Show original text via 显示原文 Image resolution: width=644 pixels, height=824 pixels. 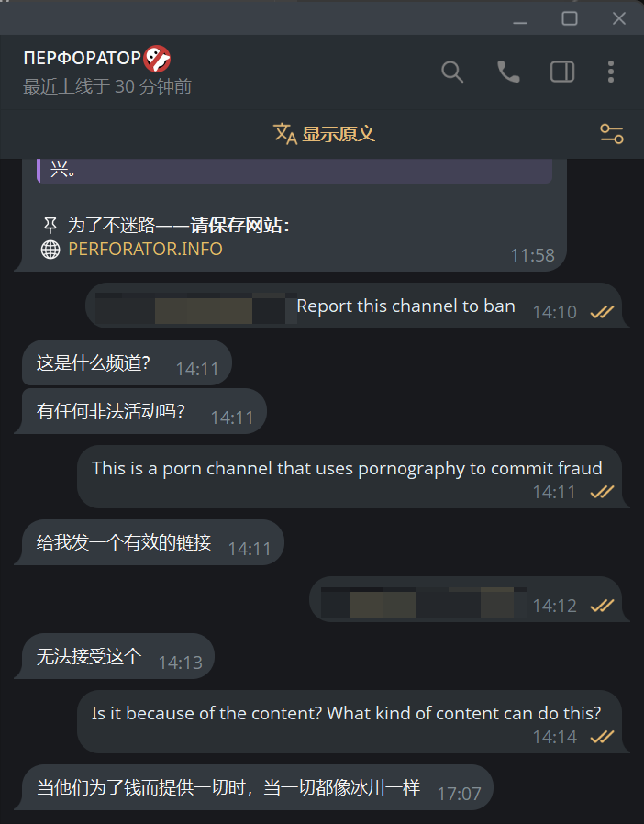[x=339, y=134]
